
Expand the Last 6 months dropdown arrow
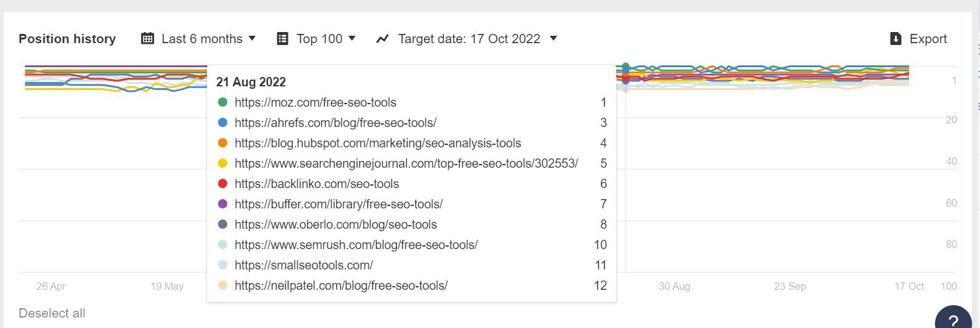(x=252, y=38)
